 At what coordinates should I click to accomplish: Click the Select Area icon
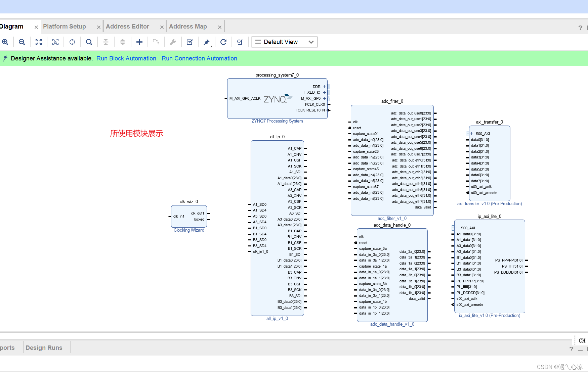coord(55,42)
